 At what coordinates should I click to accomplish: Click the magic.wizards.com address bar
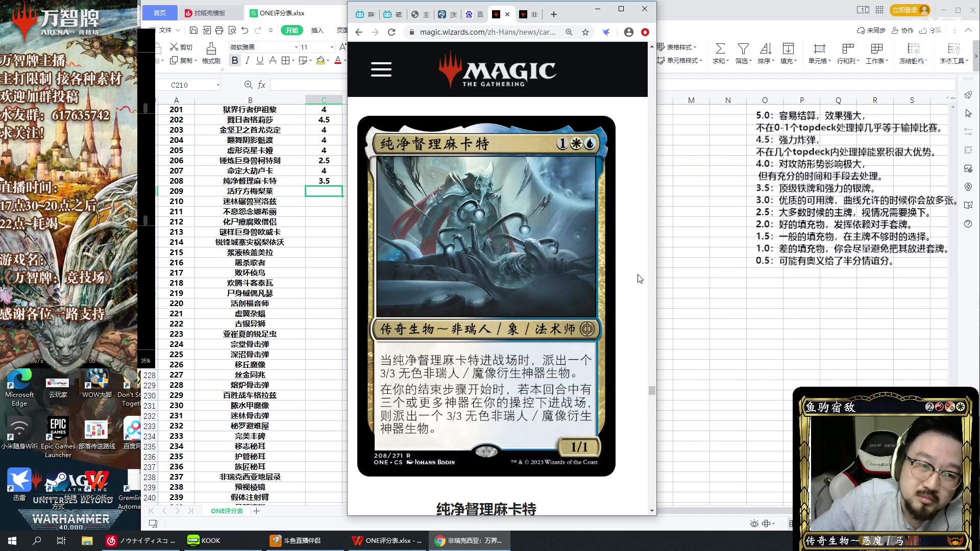tap(487, 32)
